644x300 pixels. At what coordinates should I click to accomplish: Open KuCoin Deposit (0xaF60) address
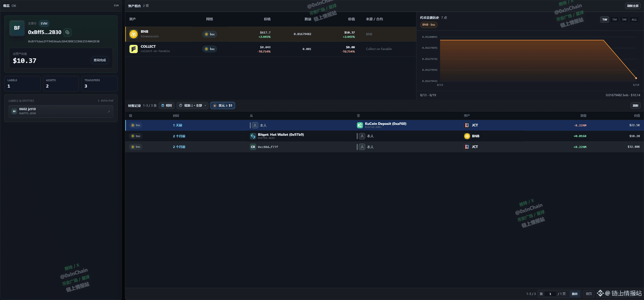click(385, 124)
